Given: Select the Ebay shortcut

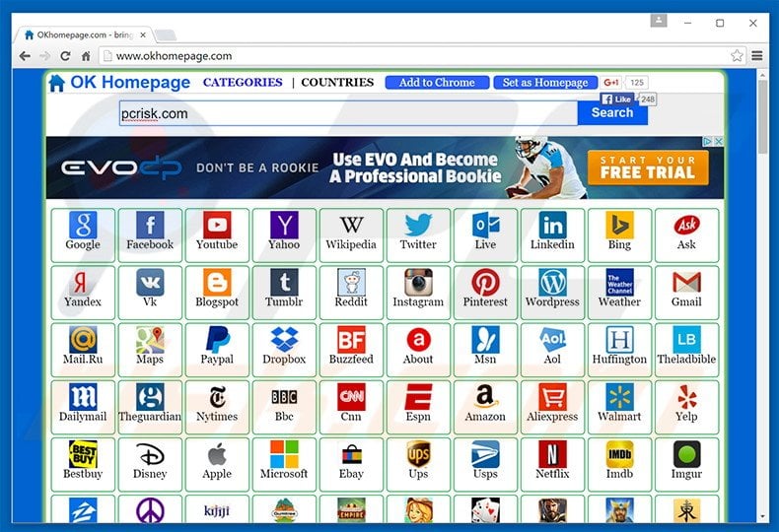Looking at the screenshot, I should click(351, 464).
